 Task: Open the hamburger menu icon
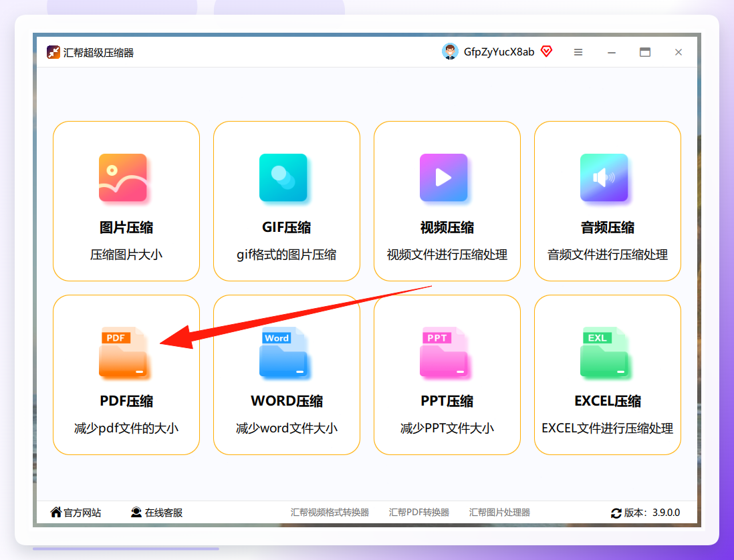tap(578, 52)
